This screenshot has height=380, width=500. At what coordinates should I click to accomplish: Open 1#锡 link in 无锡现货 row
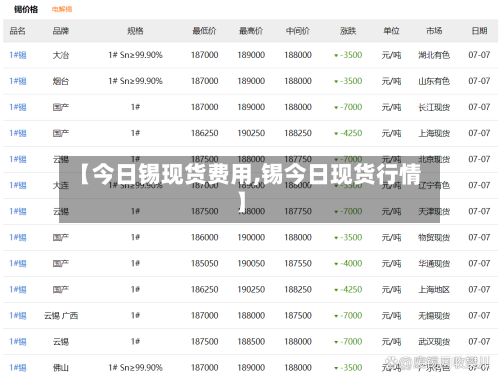click(x=18, y=315)
